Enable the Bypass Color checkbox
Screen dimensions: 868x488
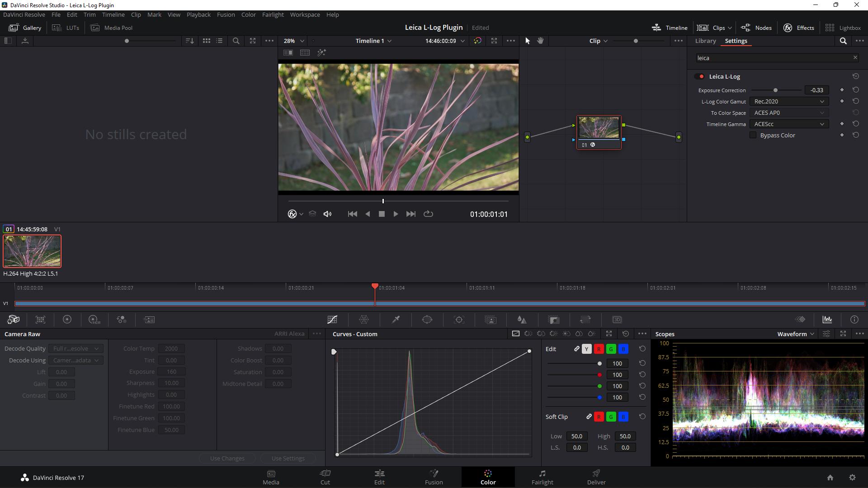tap(753, 135)
